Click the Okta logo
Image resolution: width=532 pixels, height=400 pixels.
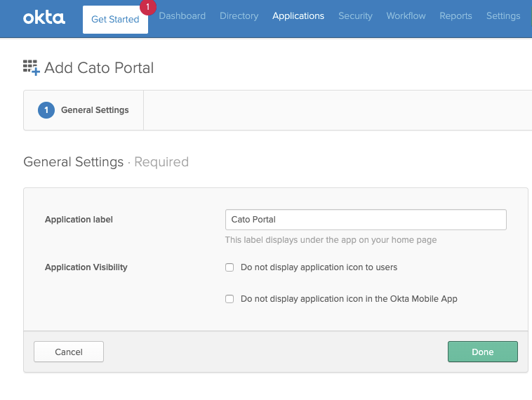[44, 18]
